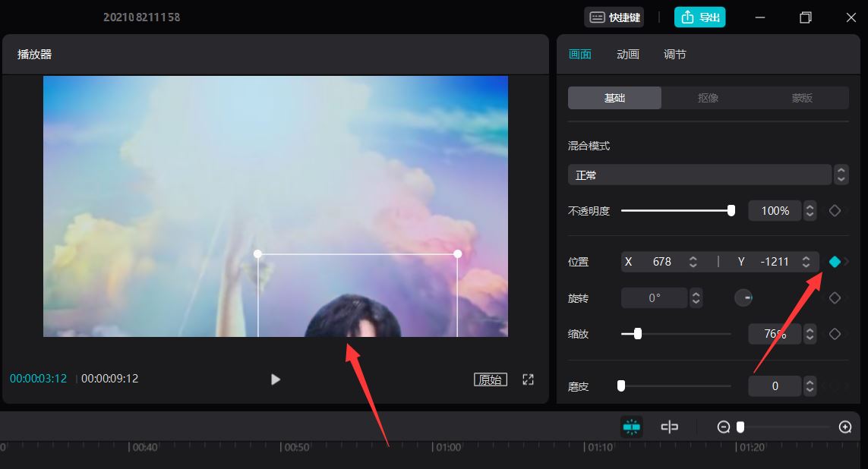Open the 混合模式 dropdown showing 正常

pyautogui.click(x=699, y=175)
